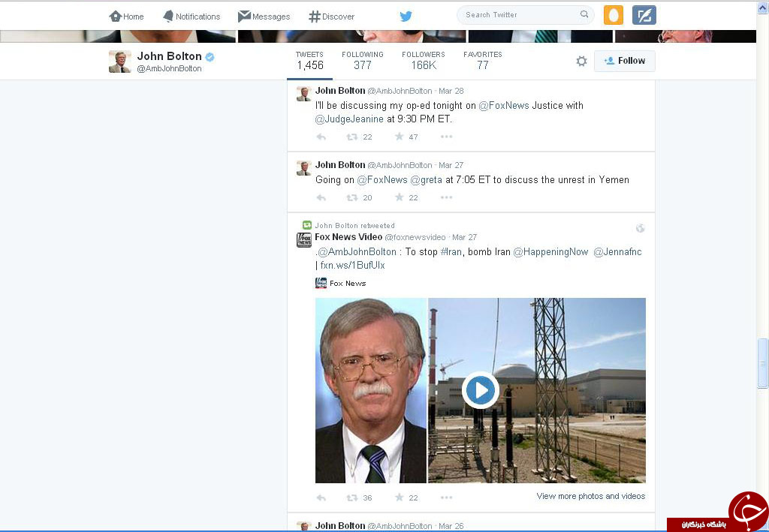Open @FoxNews mention in Mar 28 tweet
Viewport: 769px width, 532px height.
(x=504, y=105)
